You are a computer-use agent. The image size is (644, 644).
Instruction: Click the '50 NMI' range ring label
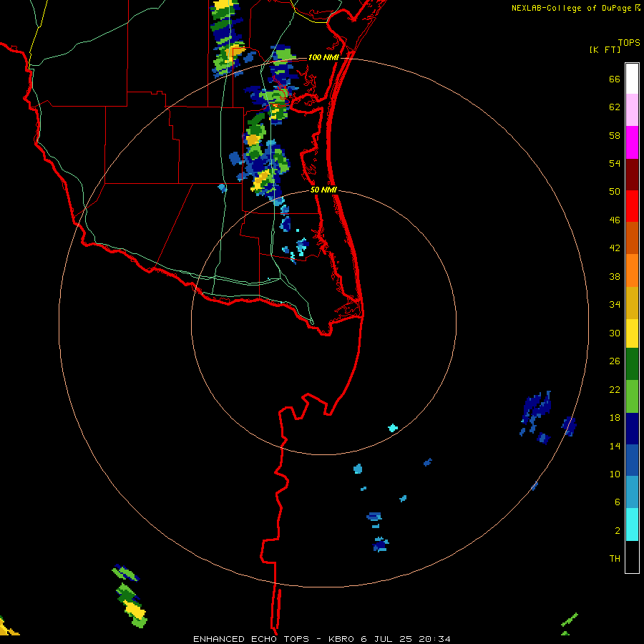point(323,190)
